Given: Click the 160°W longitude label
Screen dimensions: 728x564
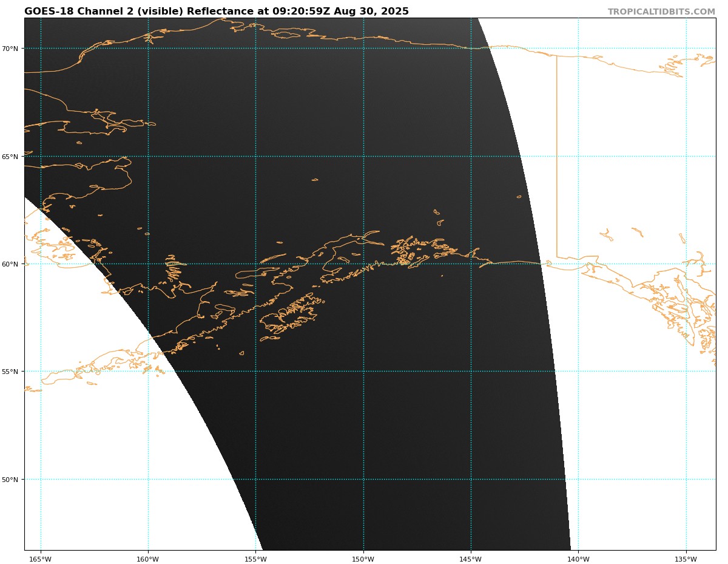Looking at the screenshot, I should [x=148, y=559].
